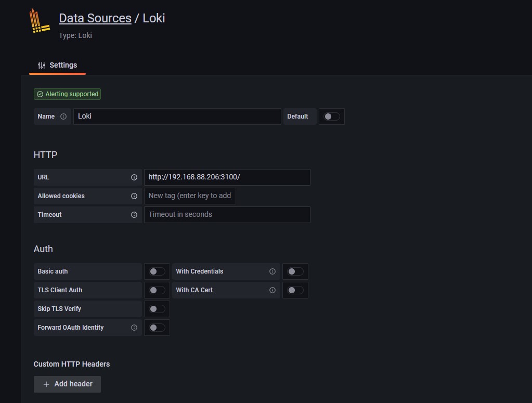Click the With Credentials info icon
Image resolution: width=532 pixels, height=403 pixels.
[x=273, y=271]
